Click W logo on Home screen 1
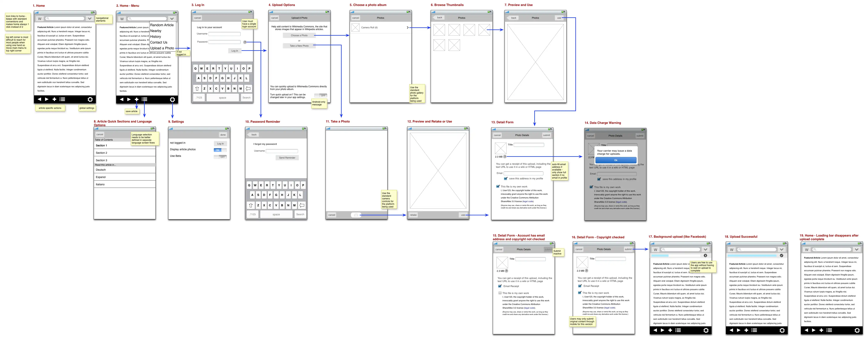Image resolution: width=868 pixels, height=340 pixels. tap(40, 19)
